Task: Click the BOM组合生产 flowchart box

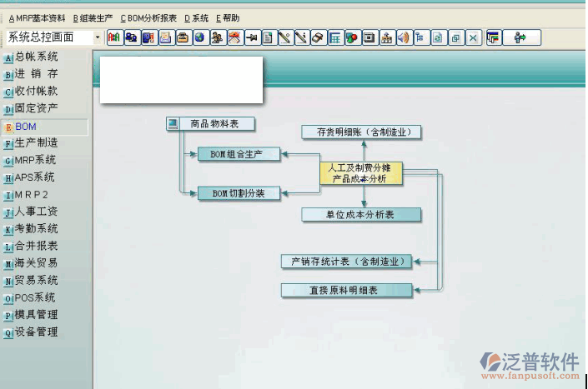Action: 238,154
